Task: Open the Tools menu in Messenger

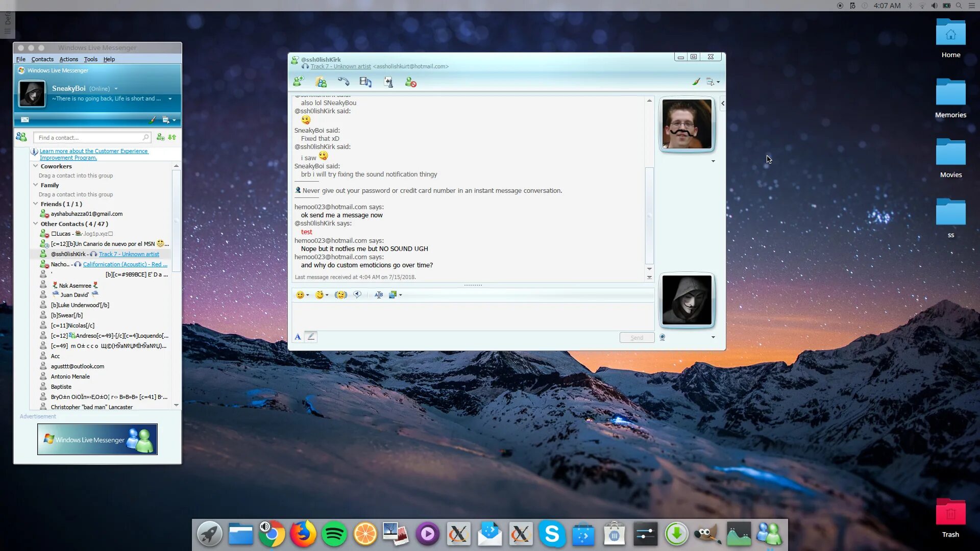Action: tap(90, 59)
